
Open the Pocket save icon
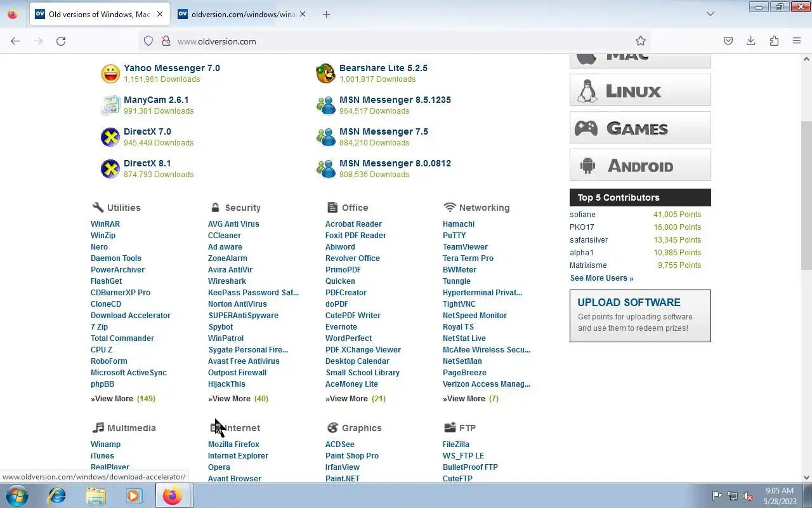pos(728,41)
